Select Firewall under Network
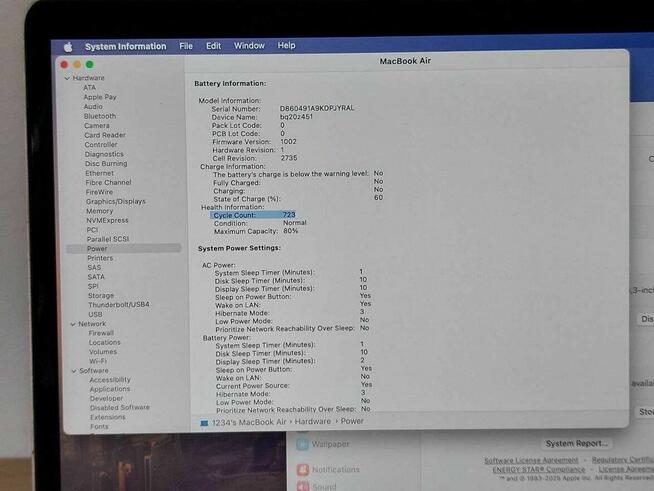This screenshot has width=654, height=491. (101, 333)
